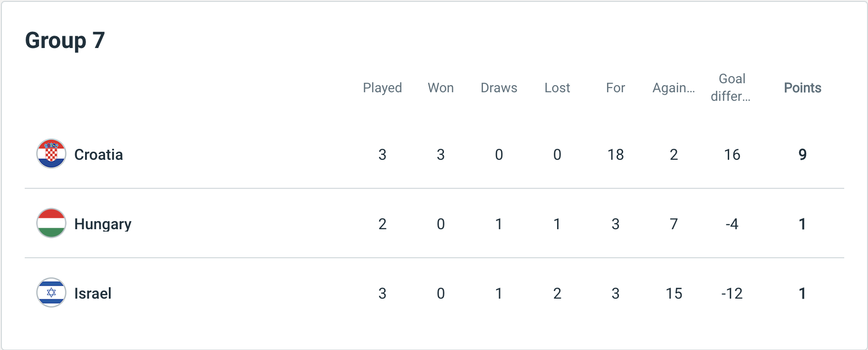The height and width of the screenshot is (350, 868).
Task: Select the Won column header
Action: tap(441, 88)
